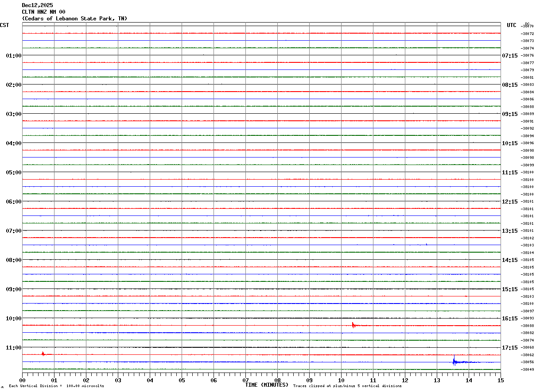Screen dimensions: 536x392
Task: Click the DC offset value -38089
Action: click(528, 114)
